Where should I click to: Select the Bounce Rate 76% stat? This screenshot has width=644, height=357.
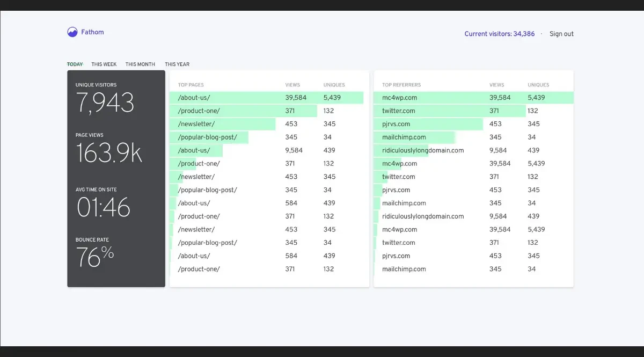pyautogui.click(x=95, y=257)
